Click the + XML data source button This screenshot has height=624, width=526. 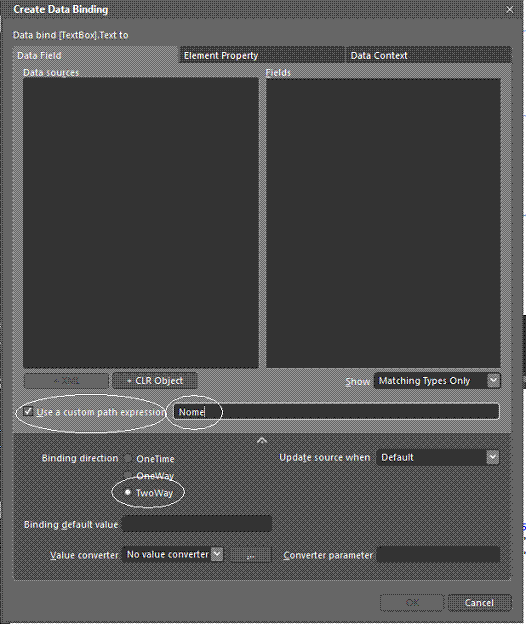(x=66, y=381)
